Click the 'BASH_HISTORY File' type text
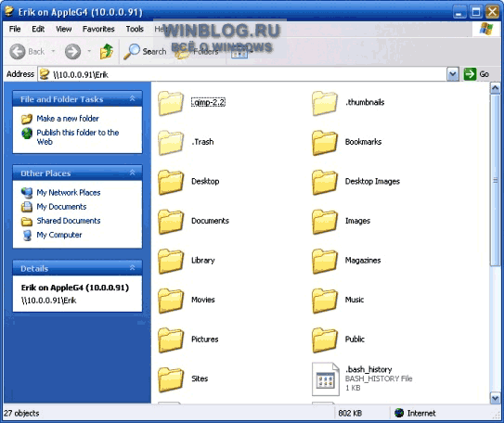504x423 pixels. pyautogui.click(x=379, y=379)
